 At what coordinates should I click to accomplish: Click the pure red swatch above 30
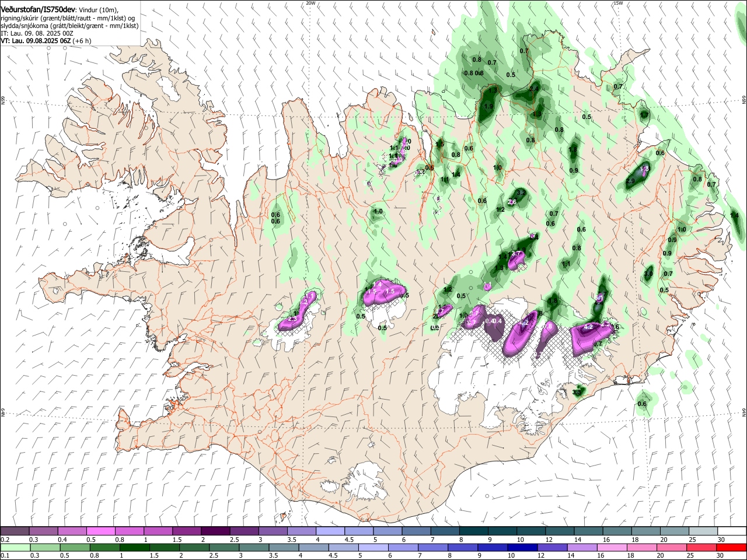tap(732, 548)
